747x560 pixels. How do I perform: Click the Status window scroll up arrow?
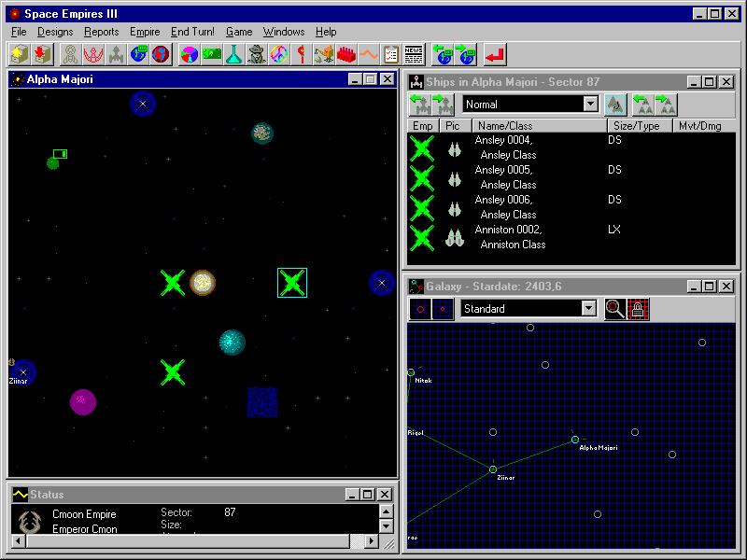click(x=386, y=511)
